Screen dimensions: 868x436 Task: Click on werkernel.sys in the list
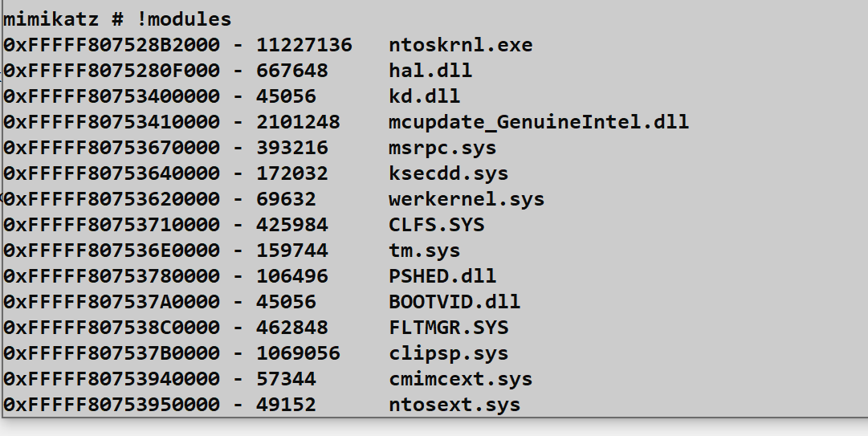467,199
